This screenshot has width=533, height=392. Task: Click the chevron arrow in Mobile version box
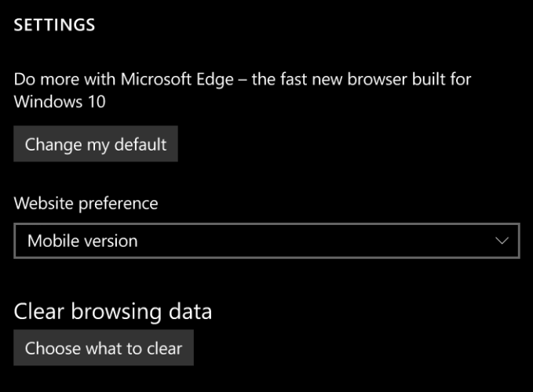[x=502, y=241]
